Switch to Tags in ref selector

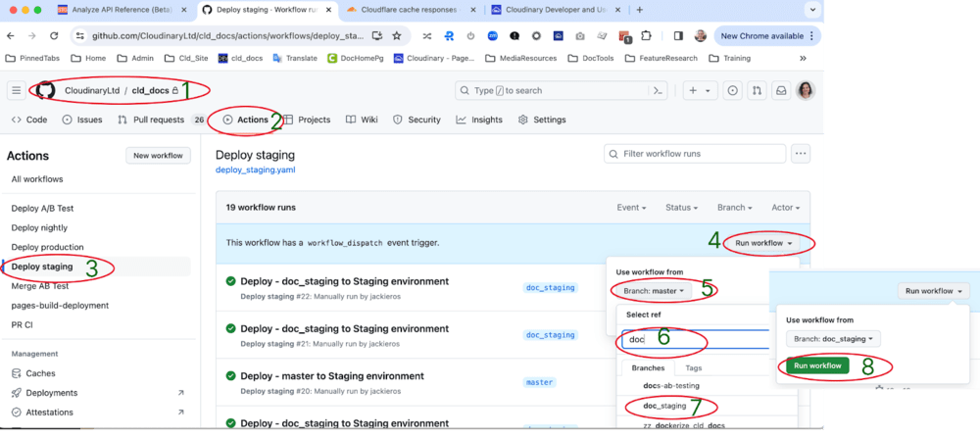click(693, 368)
